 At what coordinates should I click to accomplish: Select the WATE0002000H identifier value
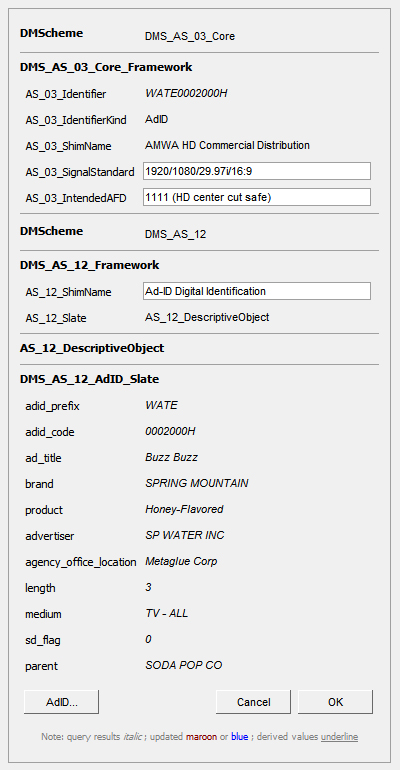point(187,93)
